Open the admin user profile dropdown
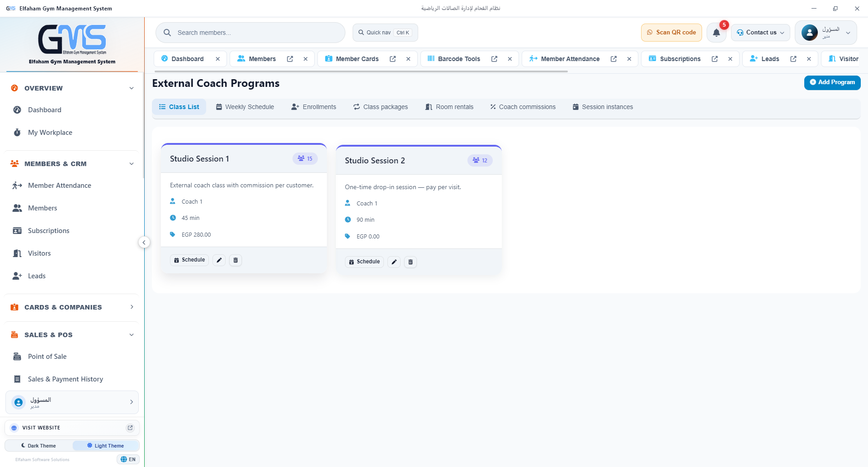 (826, 33)
